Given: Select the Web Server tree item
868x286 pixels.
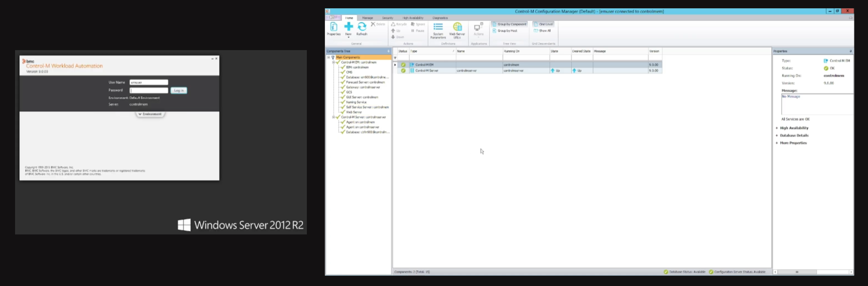Looking at the screenshot, I should click(354, 112).
